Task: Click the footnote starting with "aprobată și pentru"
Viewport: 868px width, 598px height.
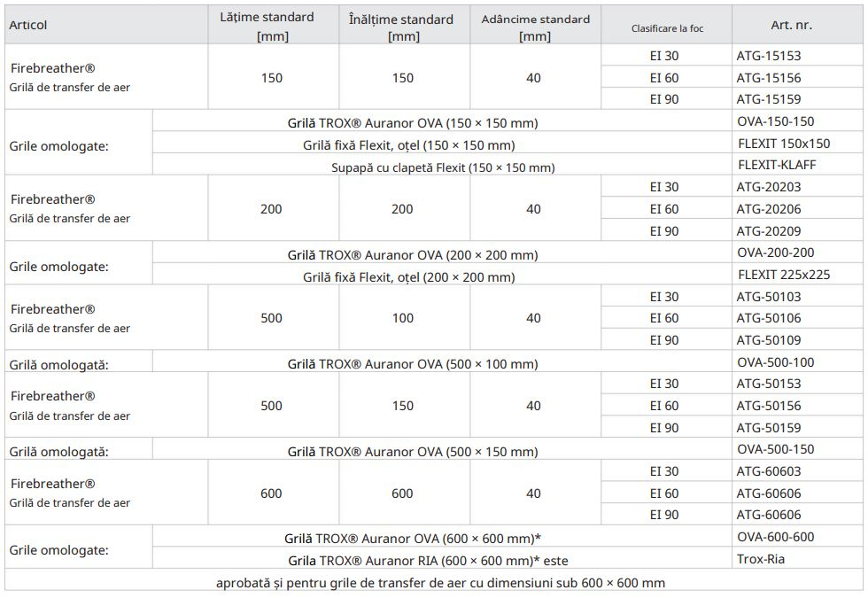Action: (x=440, y=583)
